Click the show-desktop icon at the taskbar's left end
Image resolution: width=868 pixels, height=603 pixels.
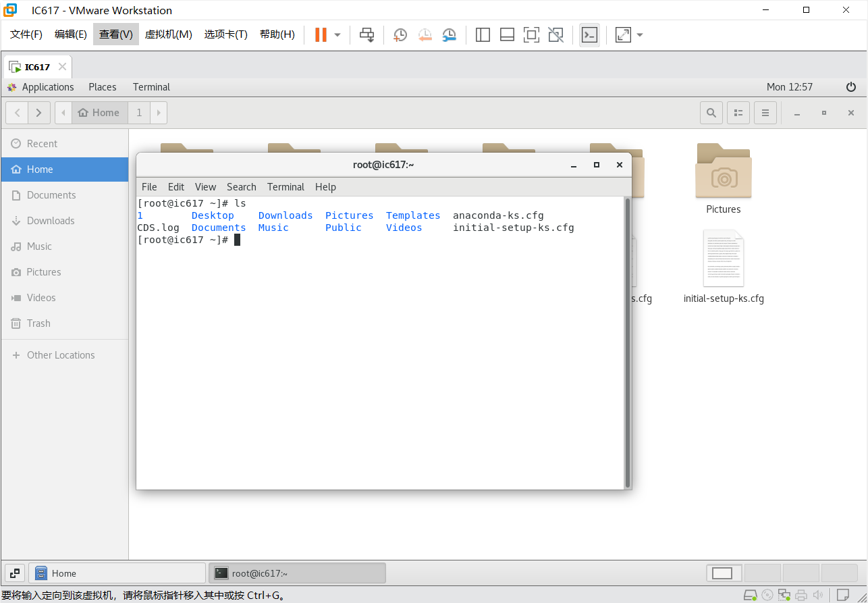click(15, 573)
